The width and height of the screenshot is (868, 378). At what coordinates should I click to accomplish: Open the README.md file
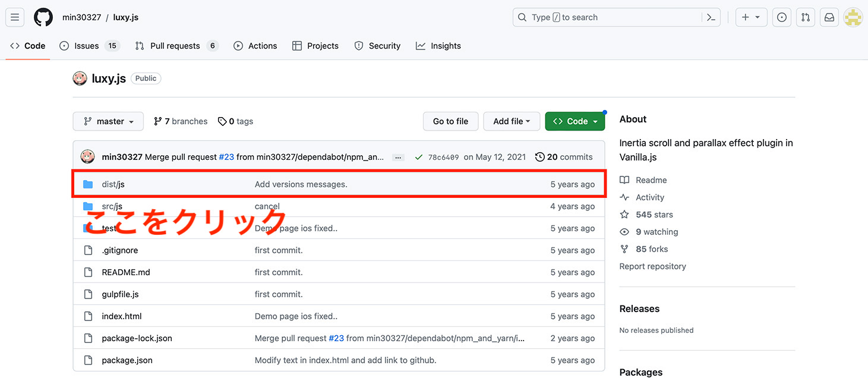[126, 272]
